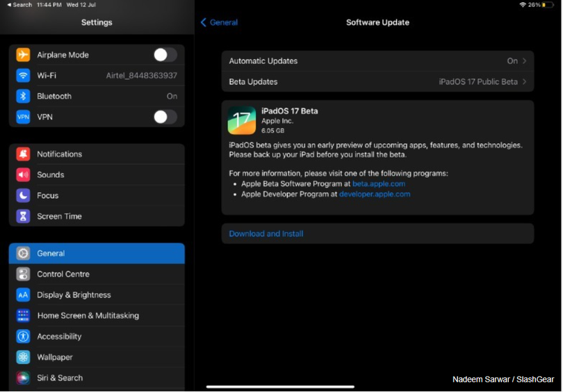Open Wallpaper settings

coord(97,357)
